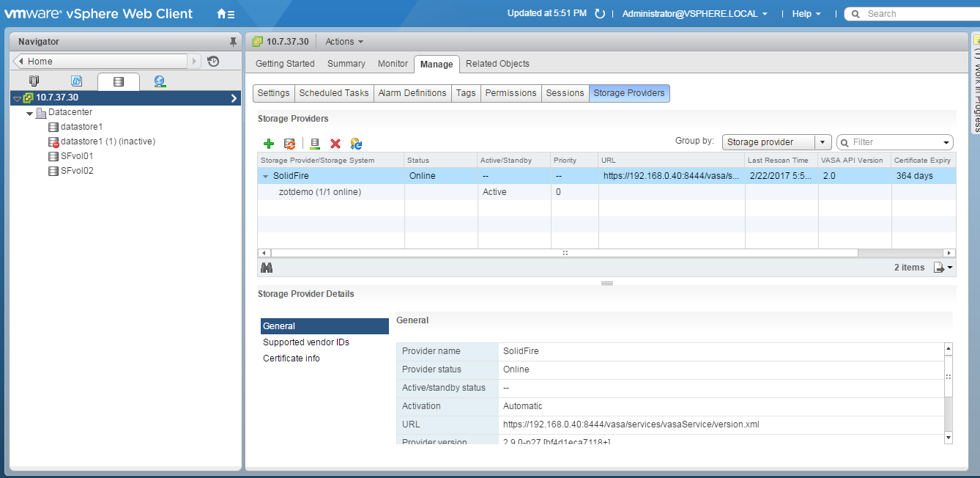Select the zotdemo (1/1 online) row

[x=606, y=192]
